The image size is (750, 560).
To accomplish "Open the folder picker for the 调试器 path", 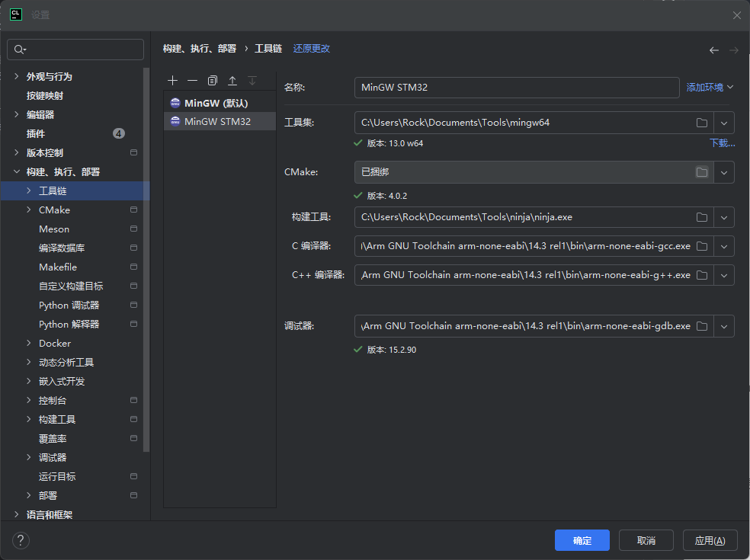I will point(702,325).
